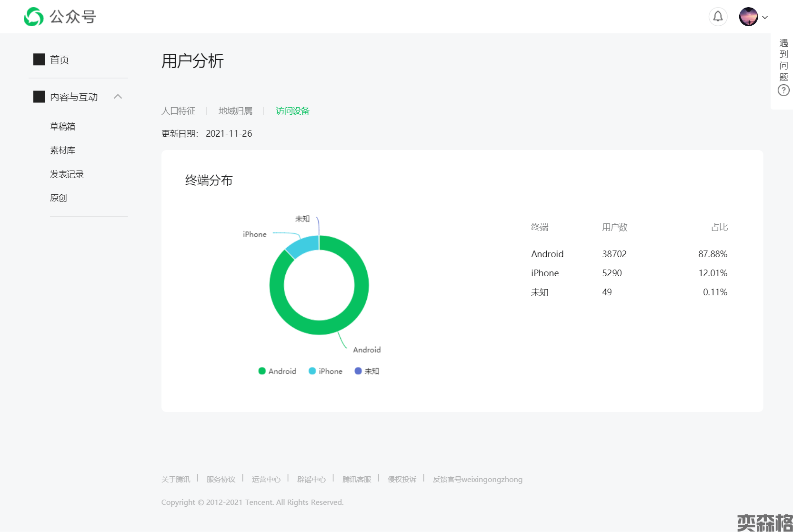Screen dimensions: 793x532
Task: Select the 访问设备 tab
Action: tap(292, 111)
